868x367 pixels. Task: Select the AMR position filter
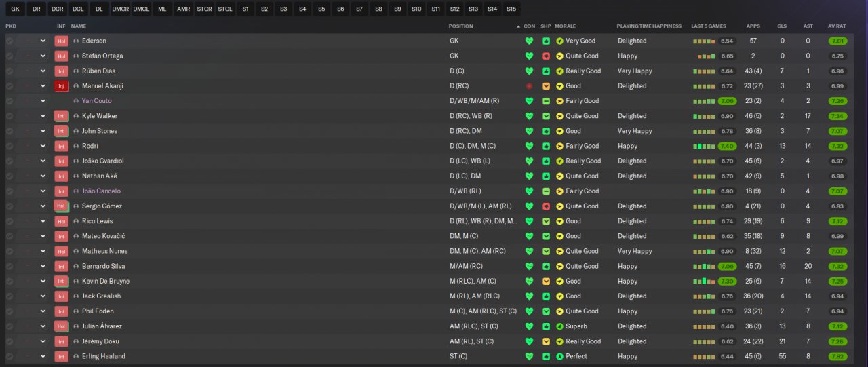click(x=183, y=9)
